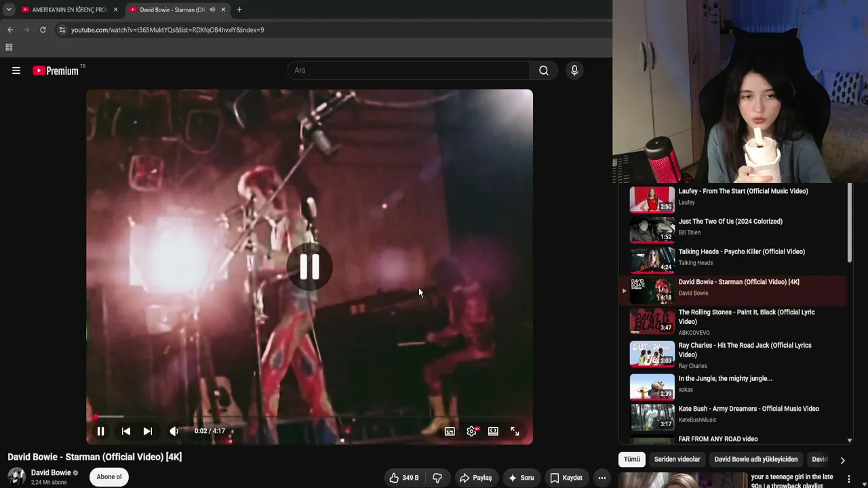Open a new browser tab
The width and height of the screenshot is (868, 488).
pyautogui.click(x=239, y=9)
